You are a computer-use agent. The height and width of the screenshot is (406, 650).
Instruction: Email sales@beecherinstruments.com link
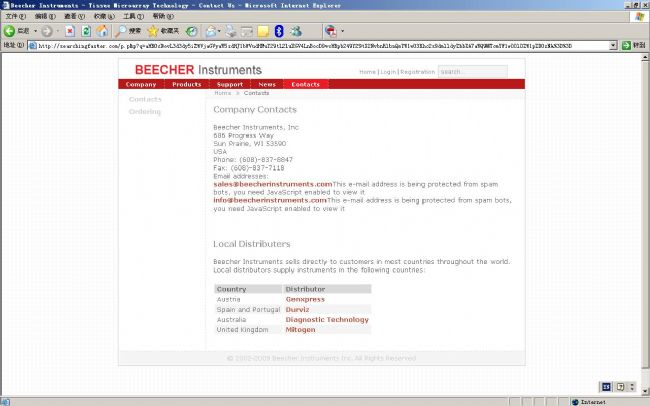(272, 184)
